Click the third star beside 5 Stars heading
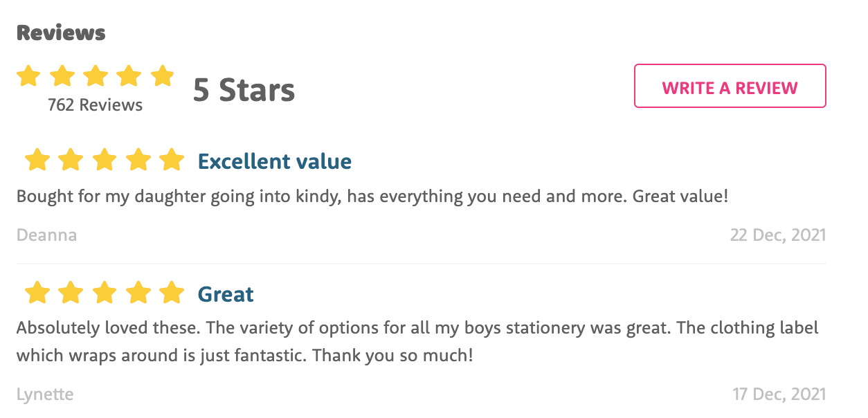The width and height of the screenshot is (868, 418). 96,76
